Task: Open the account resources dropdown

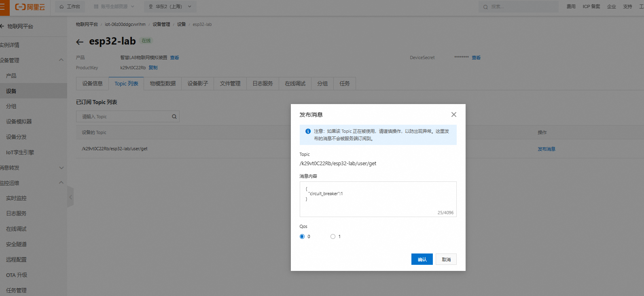Action: [114, 7]
